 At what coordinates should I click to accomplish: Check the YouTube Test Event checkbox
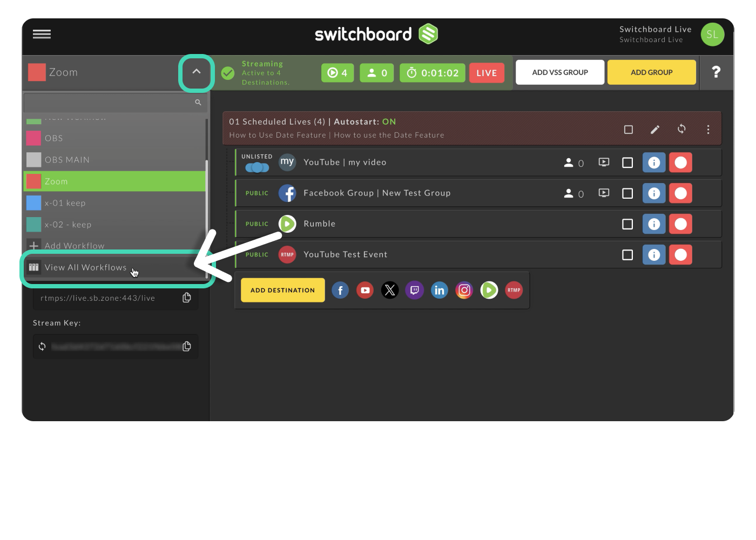[627, 255]
